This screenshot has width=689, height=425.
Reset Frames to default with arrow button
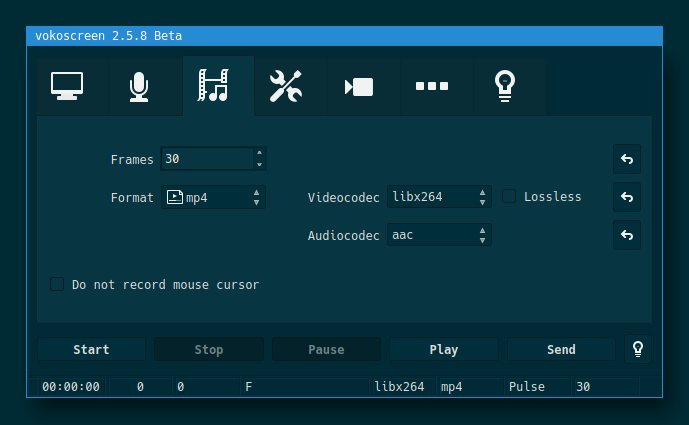tap(627, 159)
